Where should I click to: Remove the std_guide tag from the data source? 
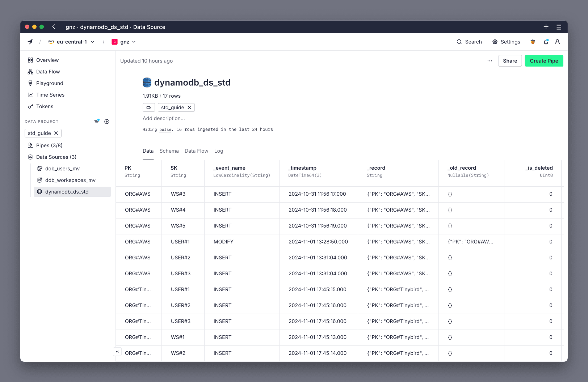pyautogui.click(x=189, y=107)
